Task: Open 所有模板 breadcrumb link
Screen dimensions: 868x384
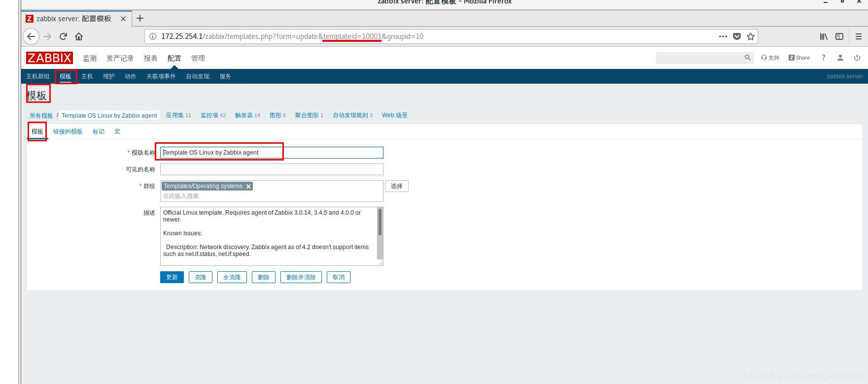Action: pos(41,116)
